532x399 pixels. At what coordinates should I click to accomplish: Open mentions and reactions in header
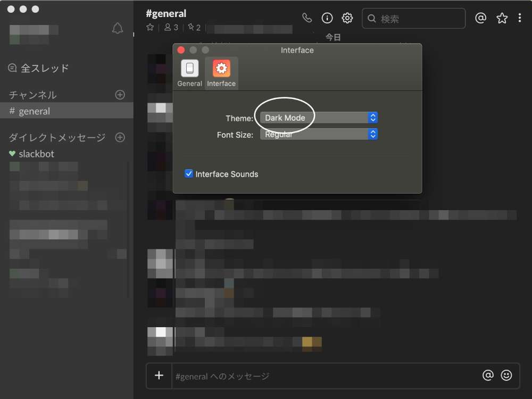[481, 18]
